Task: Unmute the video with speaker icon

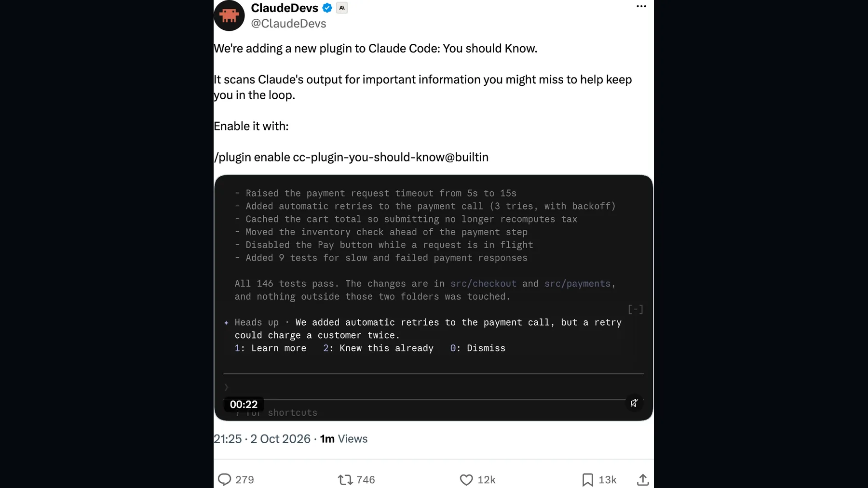Action: [x=634, y=403]
